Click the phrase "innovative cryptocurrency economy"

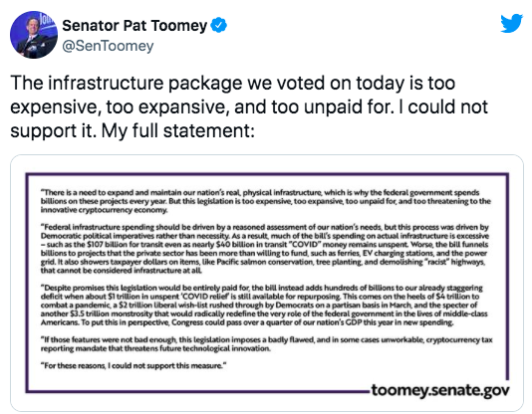[105, 210]
